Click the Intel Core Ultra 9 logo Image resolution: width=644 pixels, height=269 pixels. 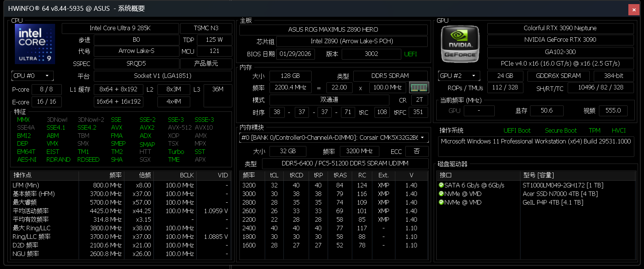[35, 44]
